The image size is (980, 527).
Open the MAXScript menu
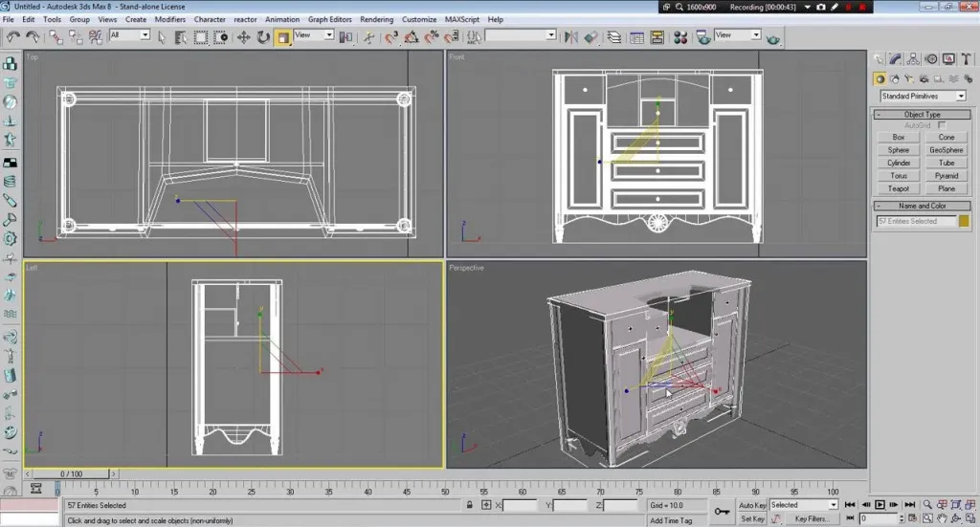462,19
